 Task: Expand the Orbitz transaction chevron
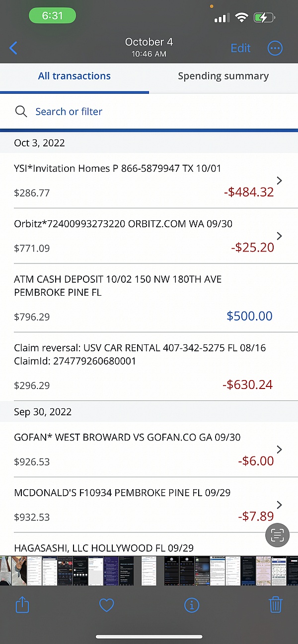tap(279, 236)
